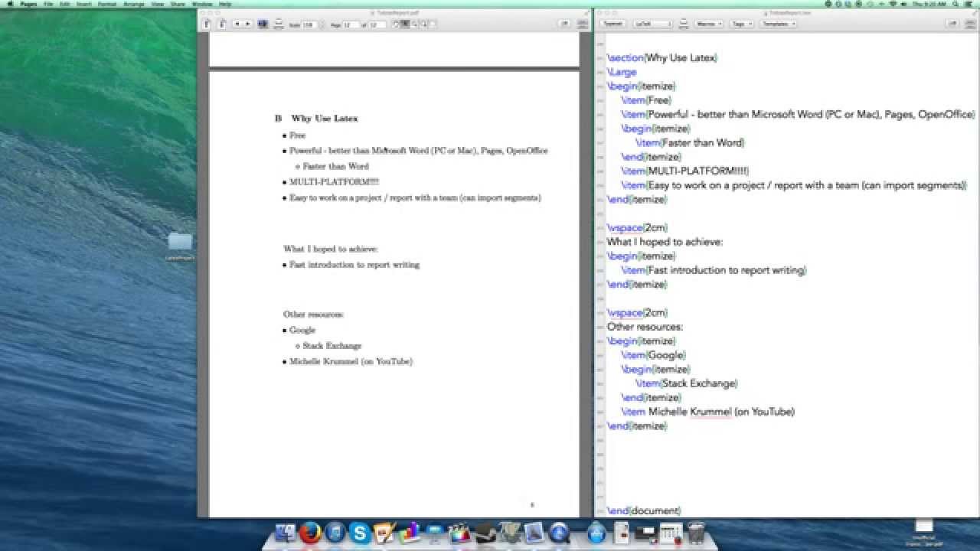
Task: Open the Format menu
Action: pos(106,4)
